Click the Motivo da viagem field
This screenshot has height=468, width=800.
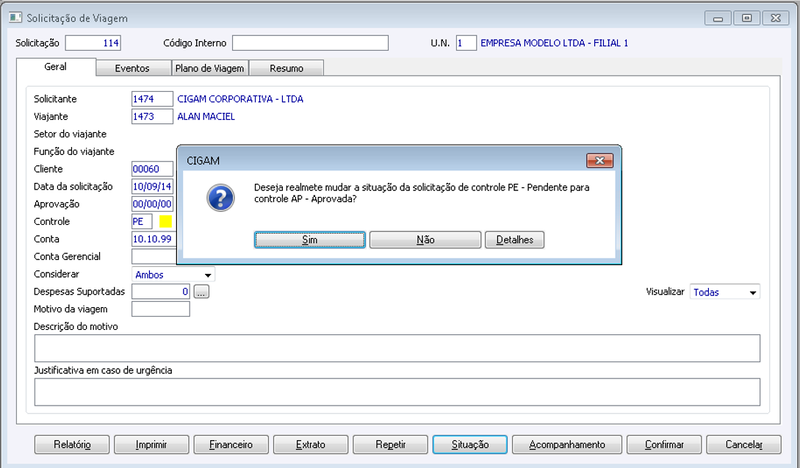click(x=161, y=309)
